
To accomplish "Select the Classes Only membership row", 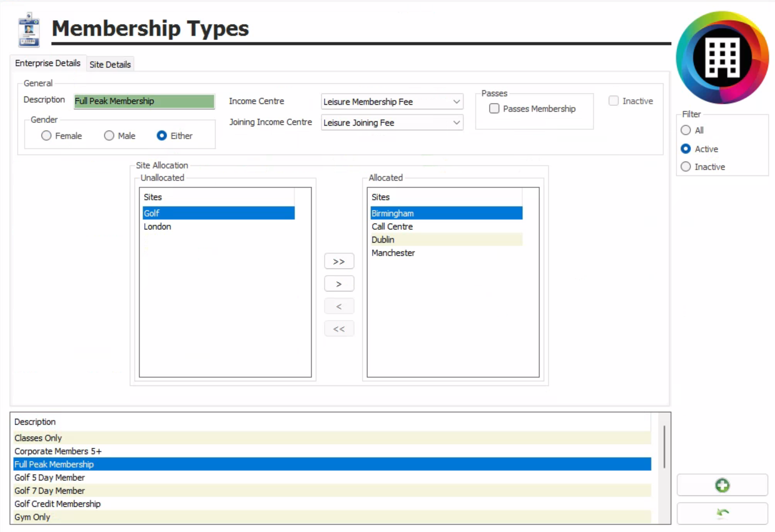I will (x=332, y=438).
